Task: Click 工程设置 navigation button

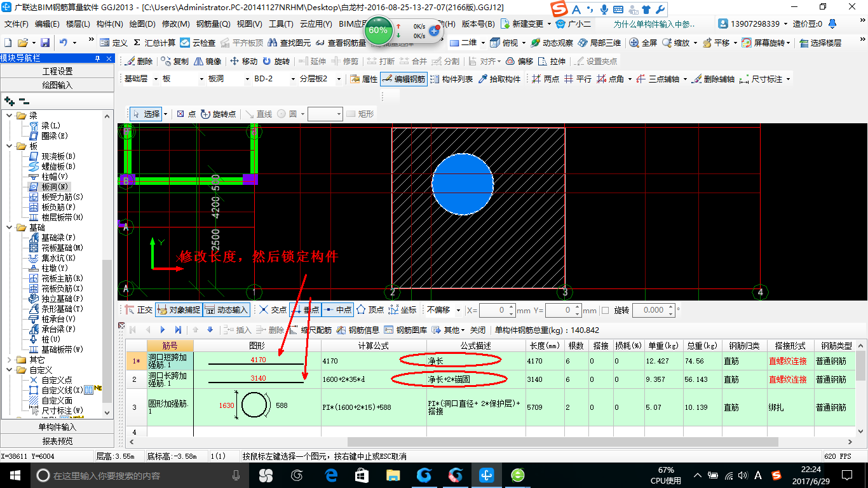Action: tap(57, 71)
